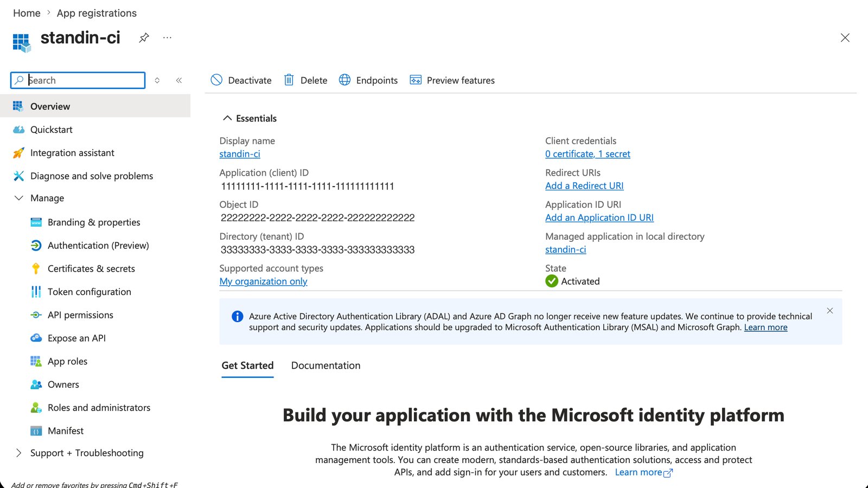The width and height of the screenshot is (868, 488).
Task: Select the Application (client) ID value
Action: coord(308,186)
